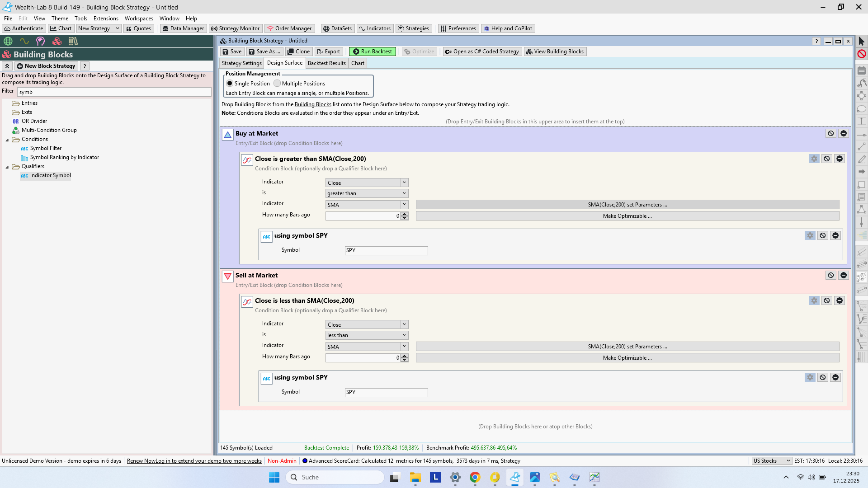The image size is (868, 488).
Task: Open the Strategy Monitor tool
Action: (x=236, y=28)
